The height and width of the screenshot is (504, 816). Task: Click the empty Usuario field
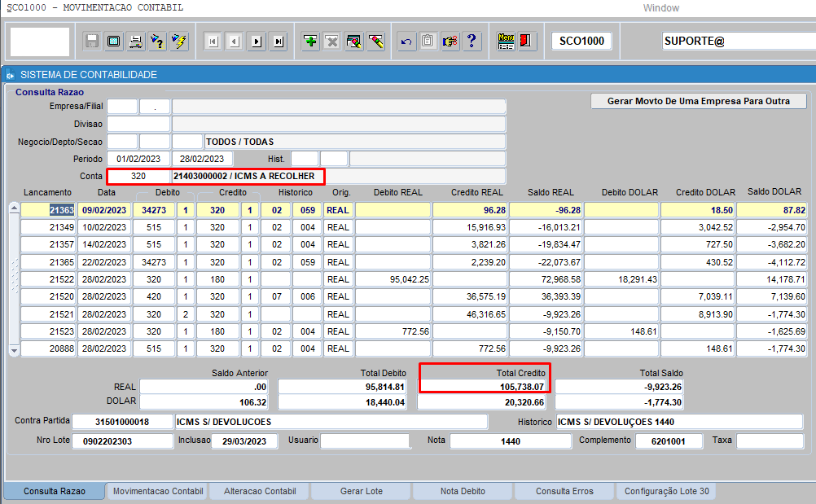click(365, 441)
